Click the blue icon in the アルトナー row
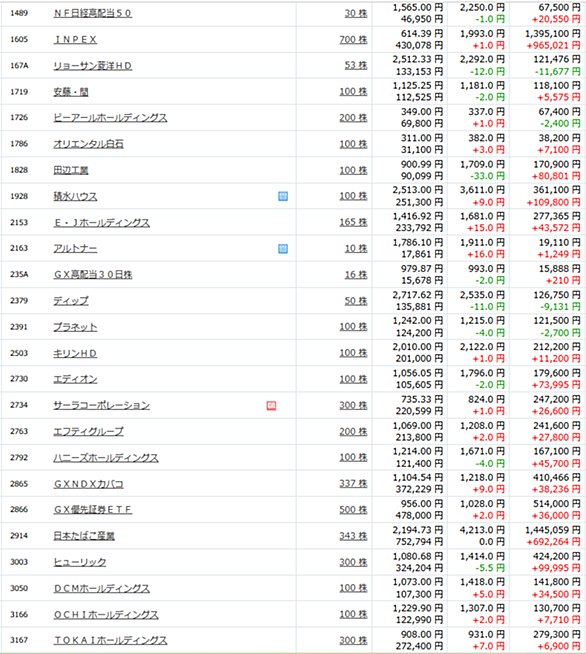 pos(283,249)
